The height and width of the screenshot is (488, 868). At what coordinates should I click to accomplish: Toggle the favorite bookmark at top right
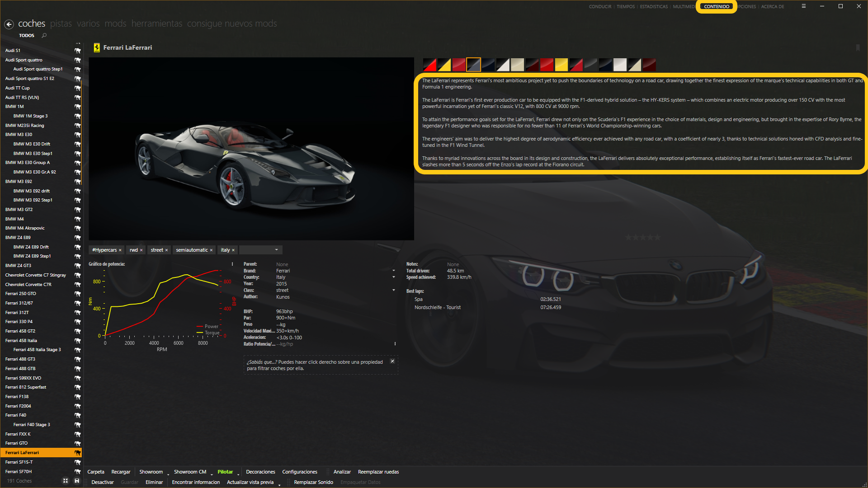pos(858,47)
